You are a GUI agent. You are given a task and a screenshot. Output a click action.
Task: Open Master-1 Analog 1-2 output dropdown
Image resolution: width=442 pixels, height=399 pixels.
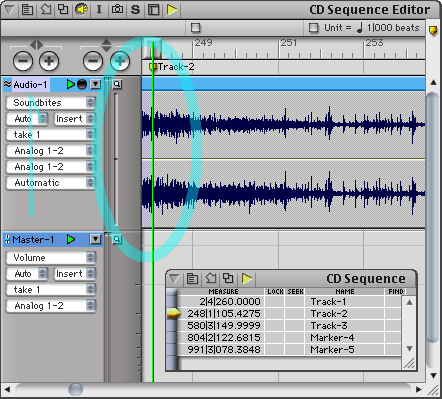point(51,306)
